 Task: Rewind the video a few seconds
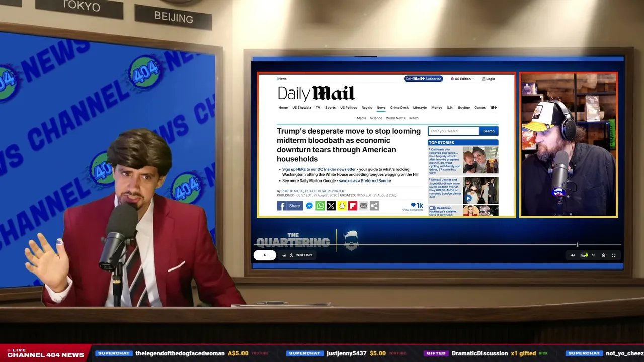tap(284, 255)
